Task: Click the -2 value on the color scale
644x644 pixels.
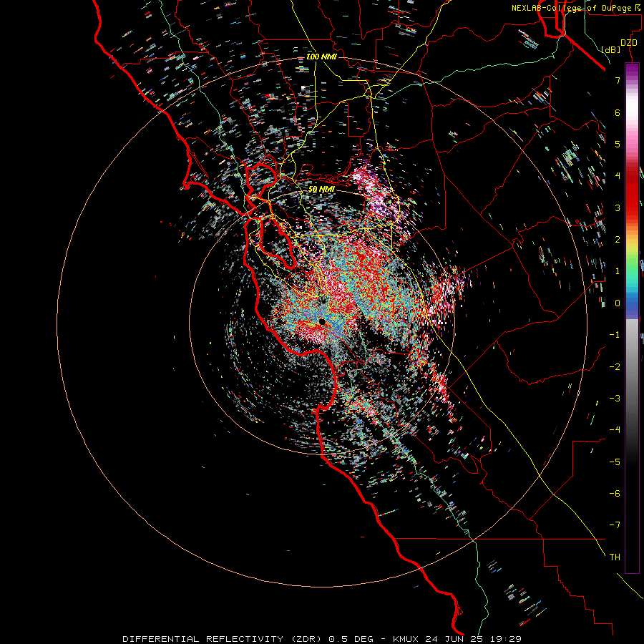Action: click(615, 367)
